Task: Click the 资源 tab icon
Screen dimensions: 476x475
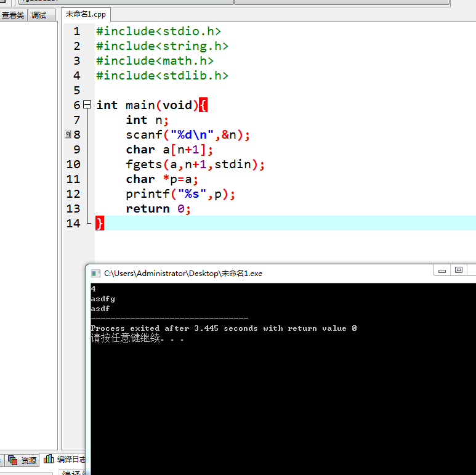Action: point(12,460)
